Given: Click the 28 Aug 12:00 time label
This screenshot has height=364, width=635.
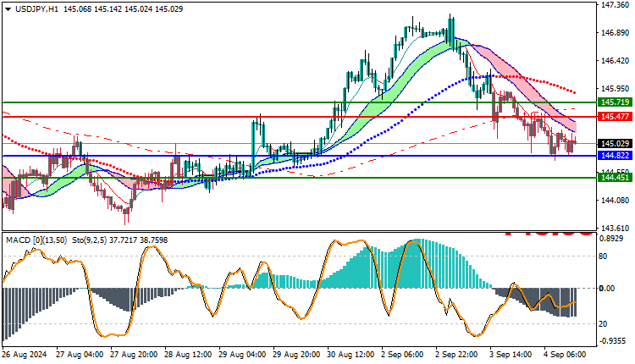Looking at the screenshot, I should tap(188, 355).
